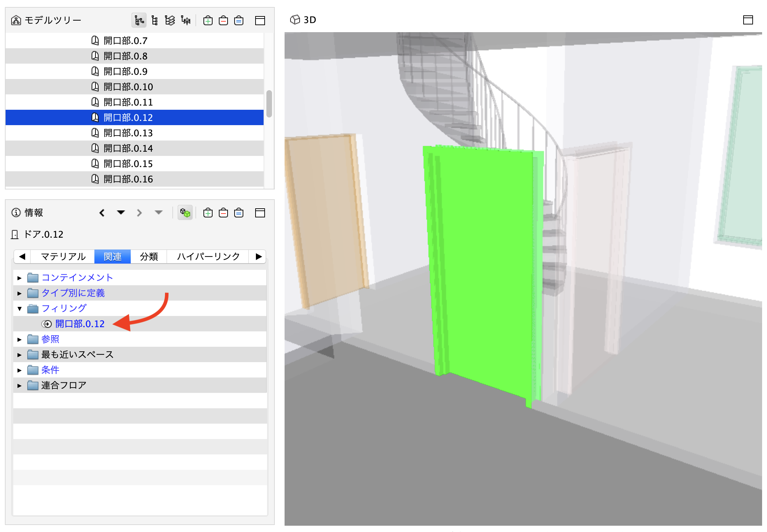Click the model tree vertical scrollbar
The width and height of the screenshot is (767, 532).
269,104
